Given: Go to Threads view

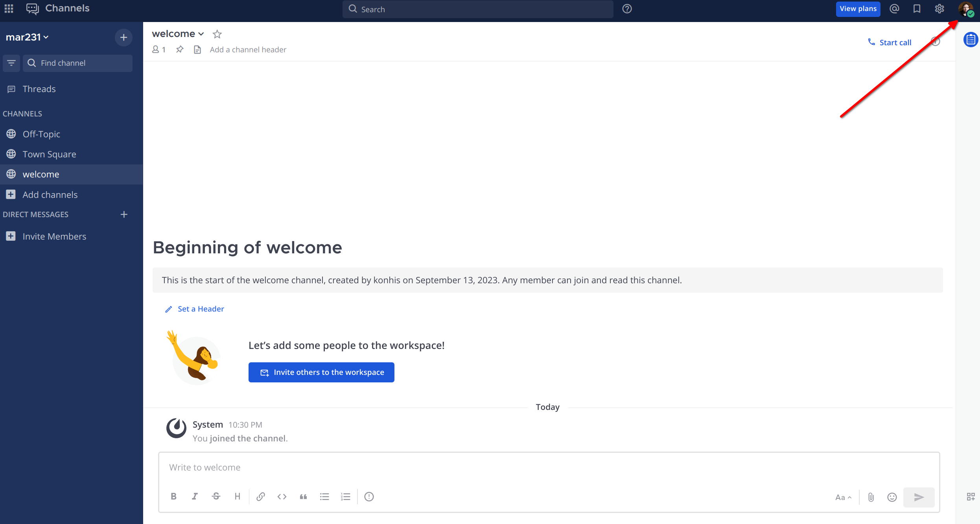Looking at the screenshot, I should pyautogui.click(x=39, y=89).
